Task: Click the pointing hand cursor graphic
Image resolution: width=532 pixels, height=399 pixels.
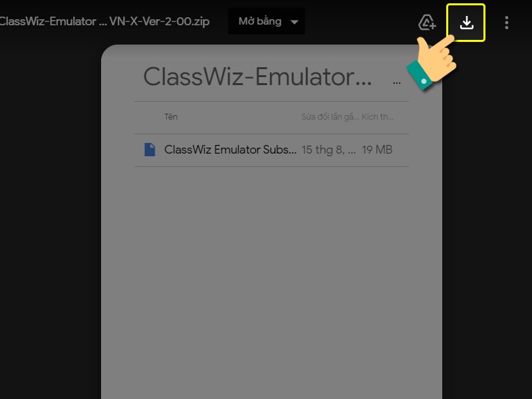Action: click(432, 63)
